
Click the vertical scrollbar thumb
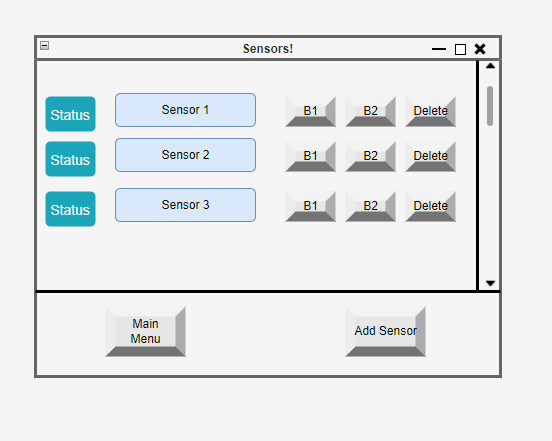[490, 106]
